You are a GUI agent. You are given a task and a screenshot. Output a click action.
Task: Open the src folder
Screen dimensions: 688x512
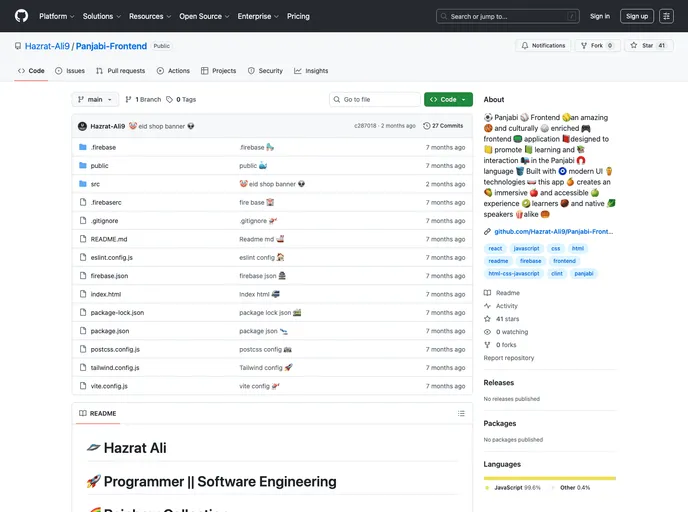(x=95, y=184)
